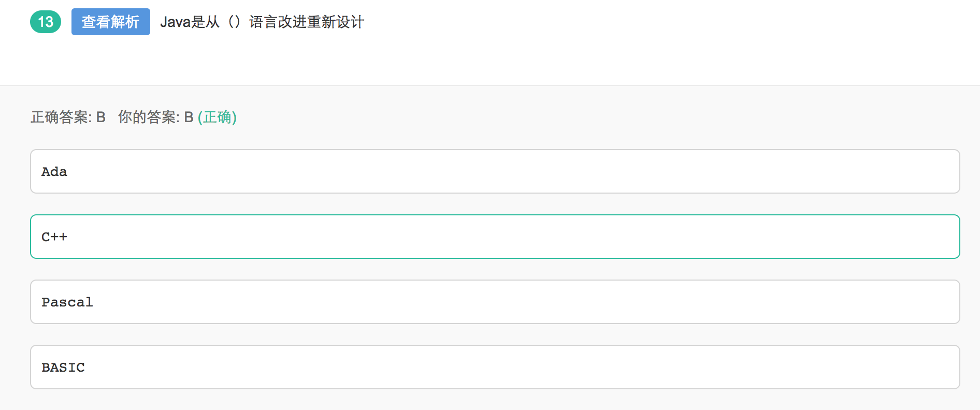Click the word Java in the question
Screen dimensions: 980x410
(x=175, y=22)
